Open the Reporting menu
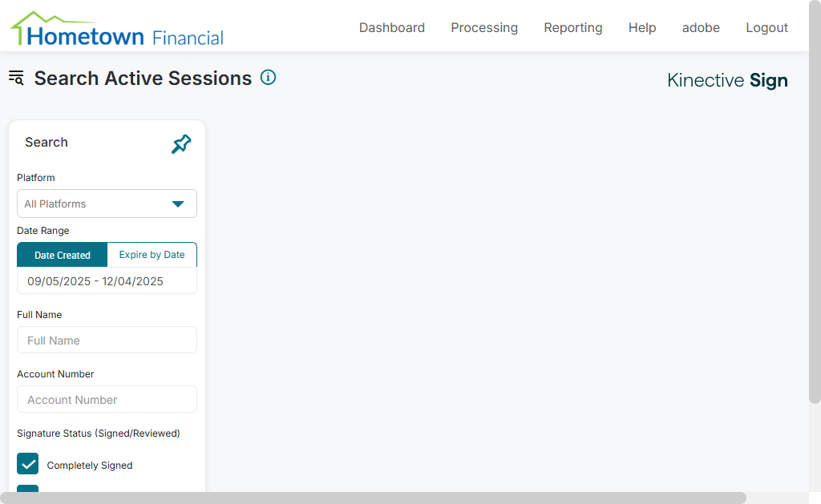821x504 pixels. (573, 28)
